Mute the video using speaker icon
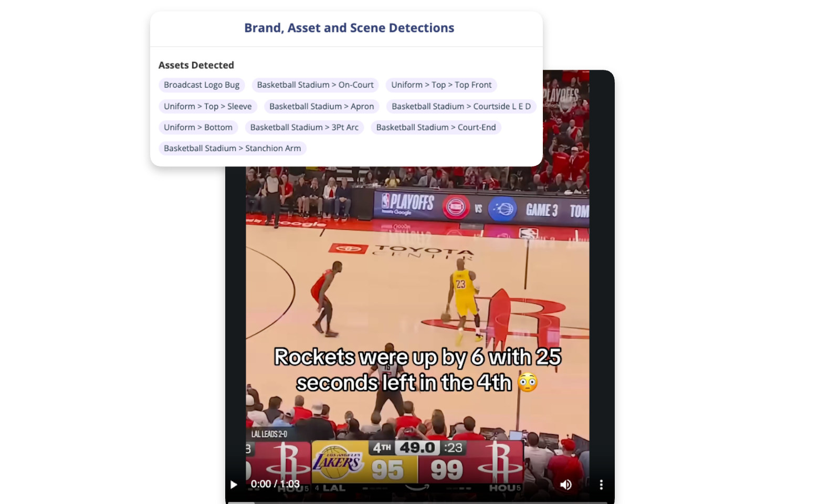The height and width of the screenshot is (504, 840). point(566,485)
